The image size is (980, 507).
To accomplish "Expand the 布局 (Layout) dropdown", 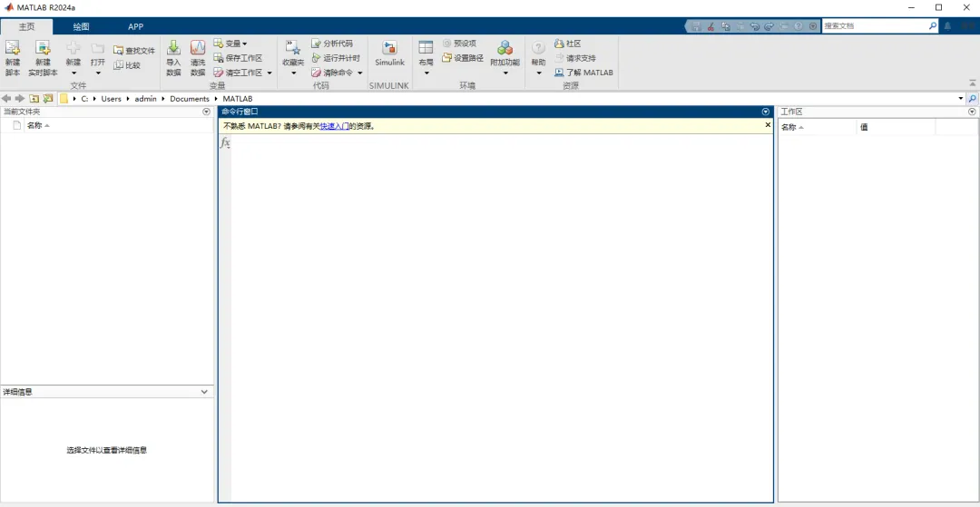I will click(x=426, y=73).
